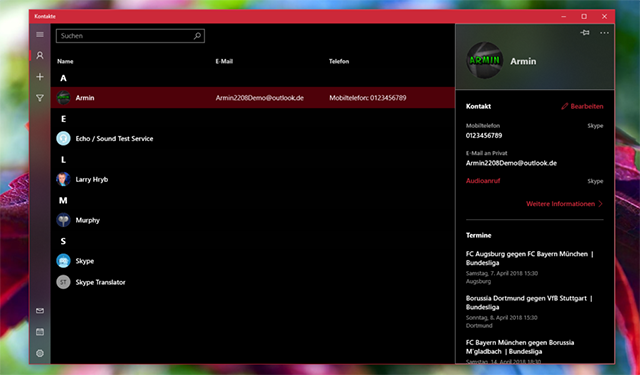
Task: Jump using letter group L header
Action: point(63,160)
